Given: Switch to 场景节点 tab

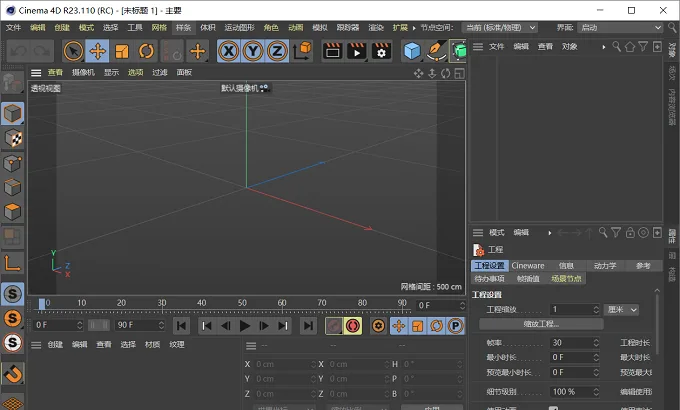Looking at the screenshot, I should [566, 279].
